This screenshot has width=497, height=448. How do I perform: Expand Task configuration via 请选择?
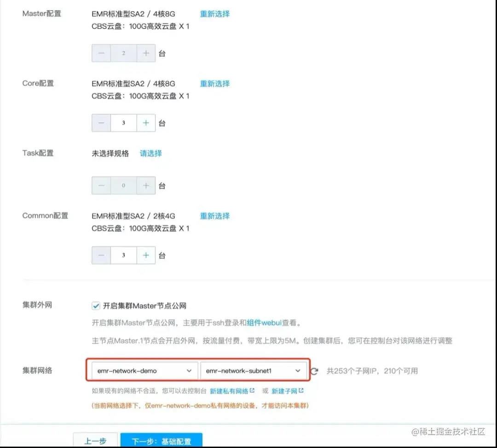(x=150, y=153)
